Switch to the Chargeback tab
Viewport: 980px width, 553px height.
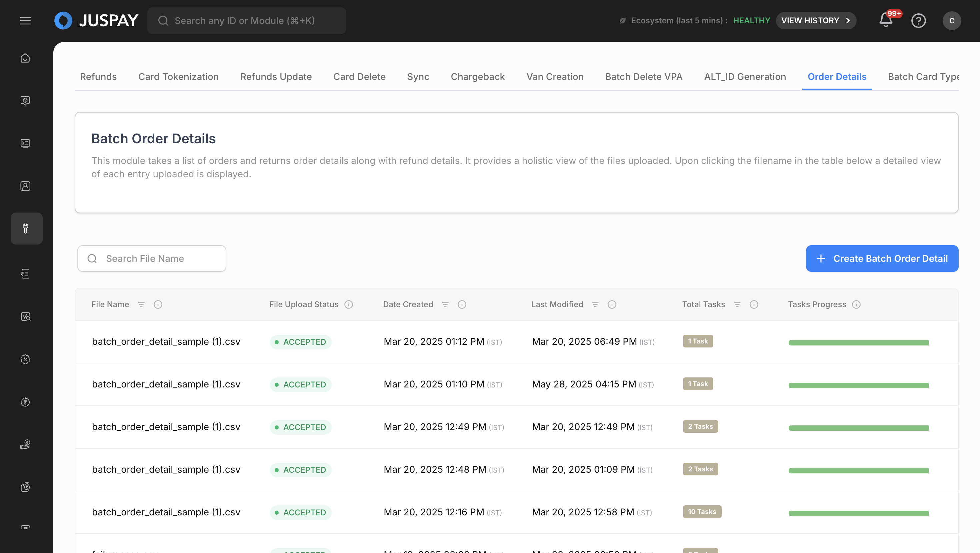pyautogui.click(x=477, y=76)
